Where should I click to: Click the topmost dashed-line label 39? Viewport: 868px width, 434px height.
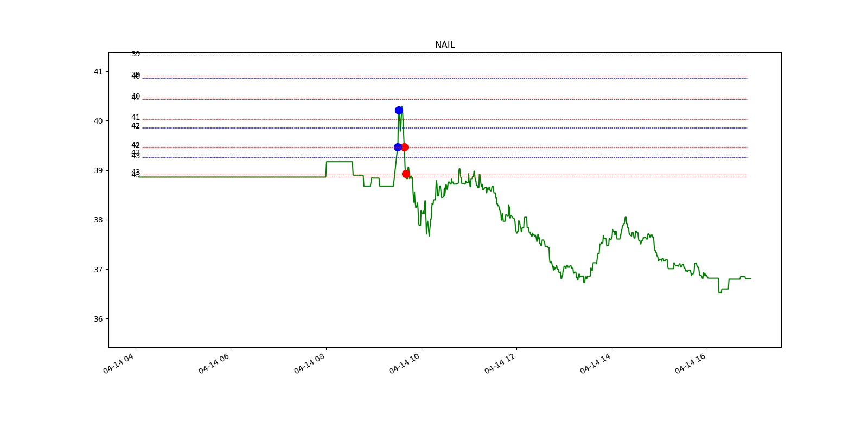[136, 54]
